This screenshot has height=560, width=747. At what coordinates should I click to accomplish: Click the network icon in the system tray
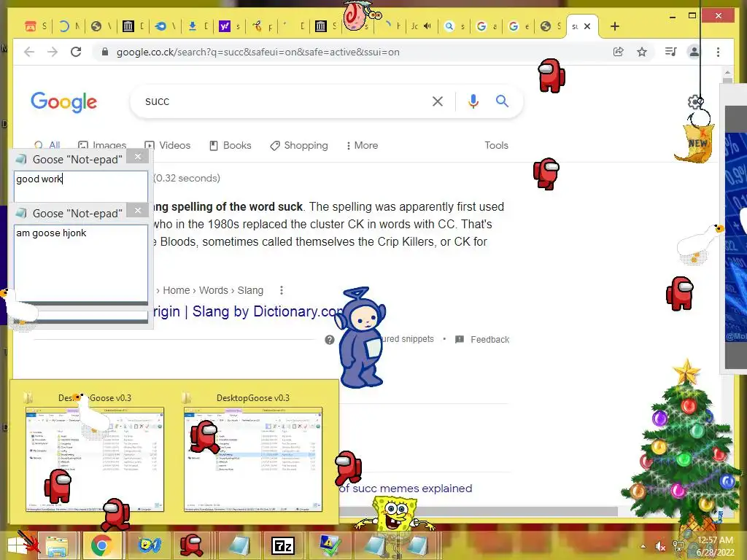coord(678,546)
